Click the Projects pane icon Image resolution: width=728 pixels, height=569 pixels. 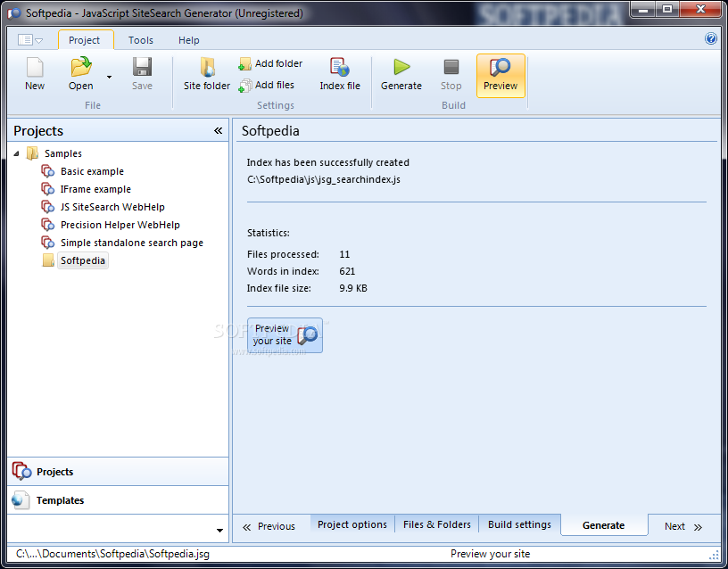click(21, 471)
